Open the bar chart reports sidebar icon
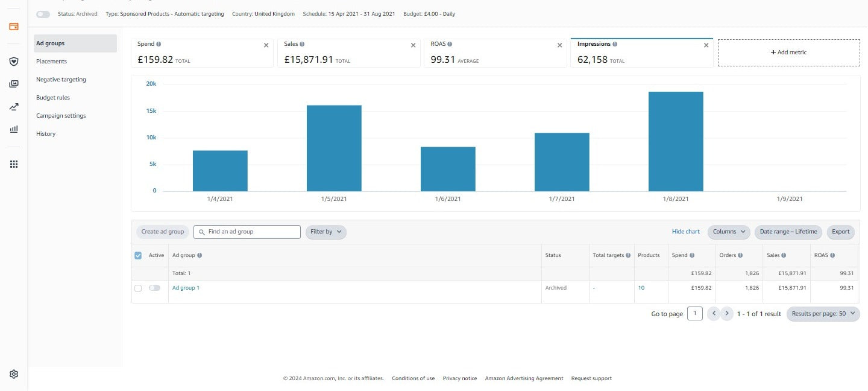This screenshot has width=868, height=391. [x=13, y=129]
